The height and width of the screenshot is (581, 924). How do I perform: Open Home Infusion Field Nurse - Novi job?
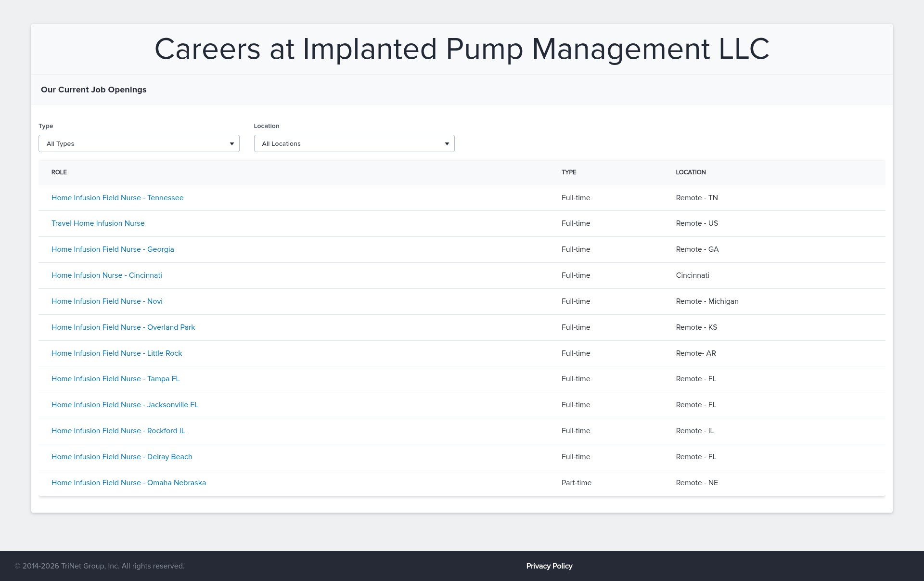[107, 301]
